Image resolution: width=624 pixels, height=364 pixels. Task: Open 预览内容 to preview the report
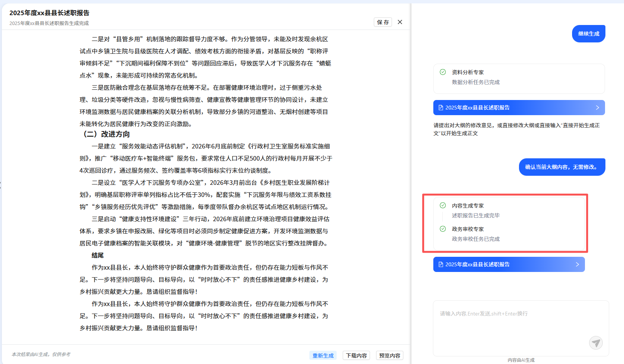[x=389, y=355]
